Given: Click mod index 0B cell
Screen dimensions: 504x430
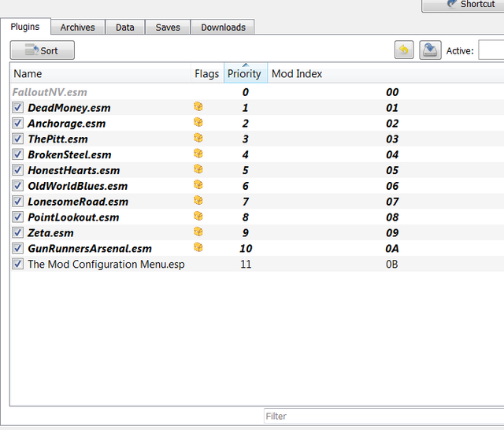Looking at the screenshot, I should pyautogui.click(x=392, y=264).
